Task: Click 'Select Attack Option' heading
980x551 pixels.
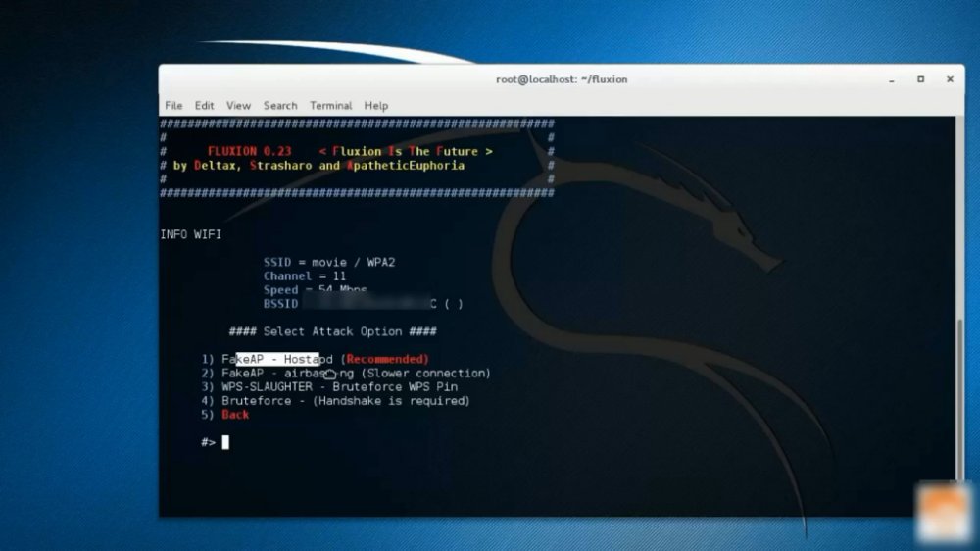Action: 332,331
